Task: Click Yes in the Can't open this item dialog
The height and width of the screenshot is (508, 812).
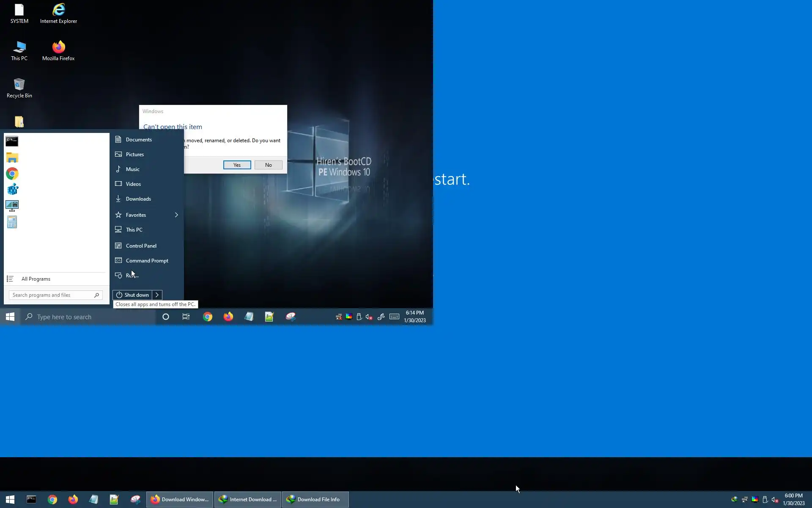Action: tap(237, 165)
